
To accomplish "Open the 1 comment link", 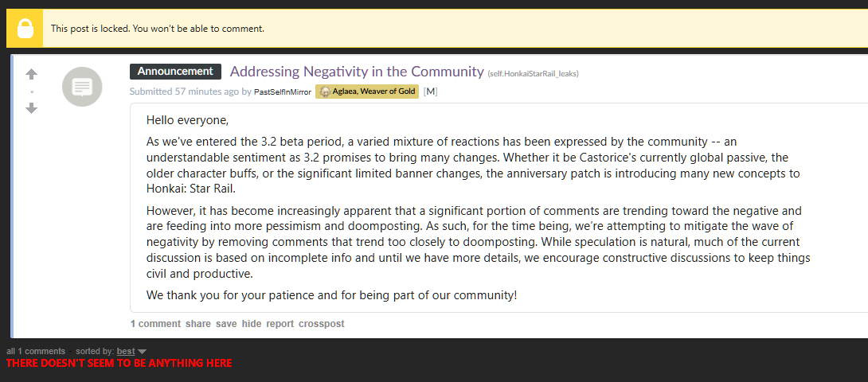I will click(x=155, y=324).
